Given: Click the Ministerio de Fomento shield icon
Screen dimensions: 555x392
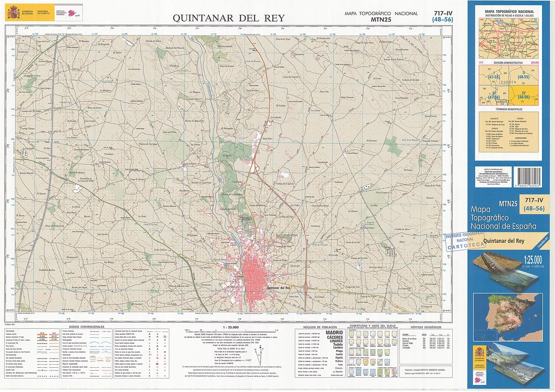Looking at the screenshot, I should 43,13.
